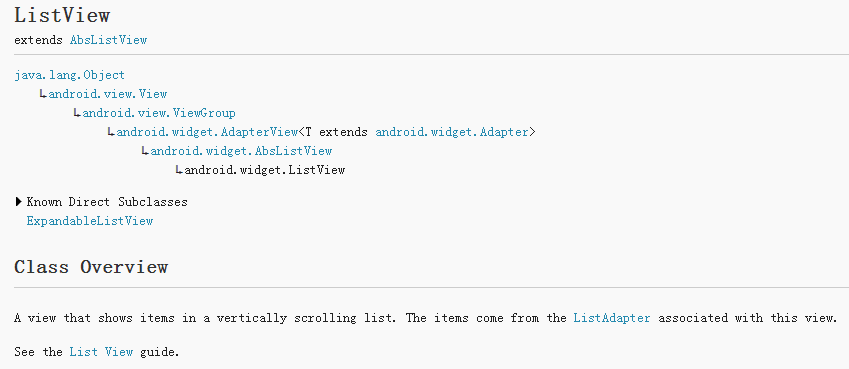
Task: Open the List View guide link
Action: 101,352
